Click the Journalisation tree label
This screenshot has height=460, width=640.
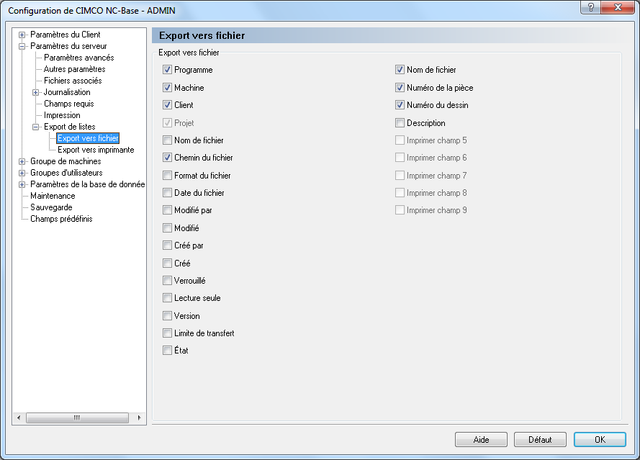[x=67, y=92]
